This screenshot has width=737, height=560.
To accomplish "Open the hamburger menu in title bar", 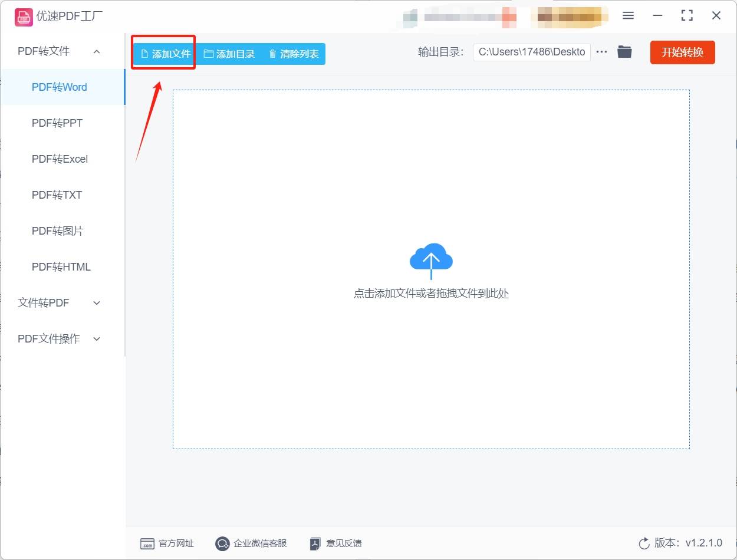I will (629, 16).
